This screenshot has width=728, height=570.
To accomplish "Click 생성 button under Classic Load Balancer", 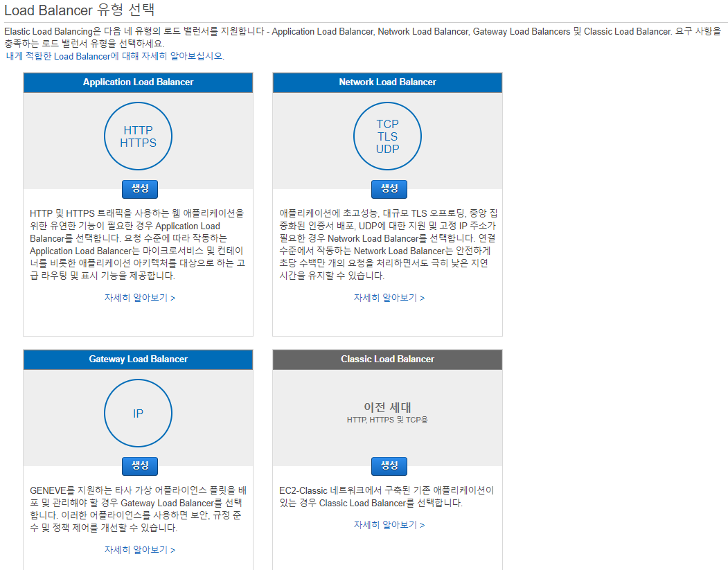I will 389,466.
